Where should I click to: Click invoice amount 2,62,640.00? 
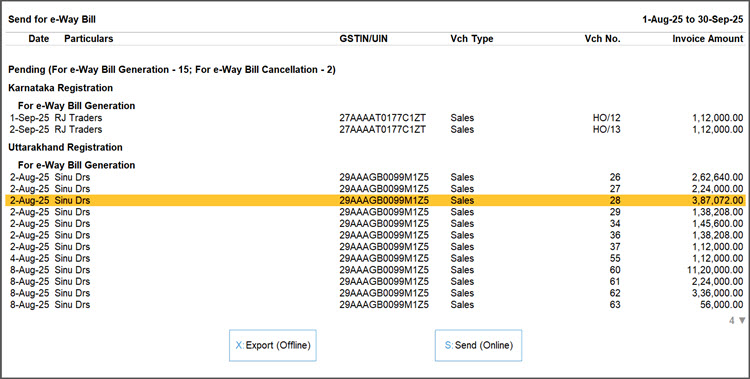click(717, 177)
